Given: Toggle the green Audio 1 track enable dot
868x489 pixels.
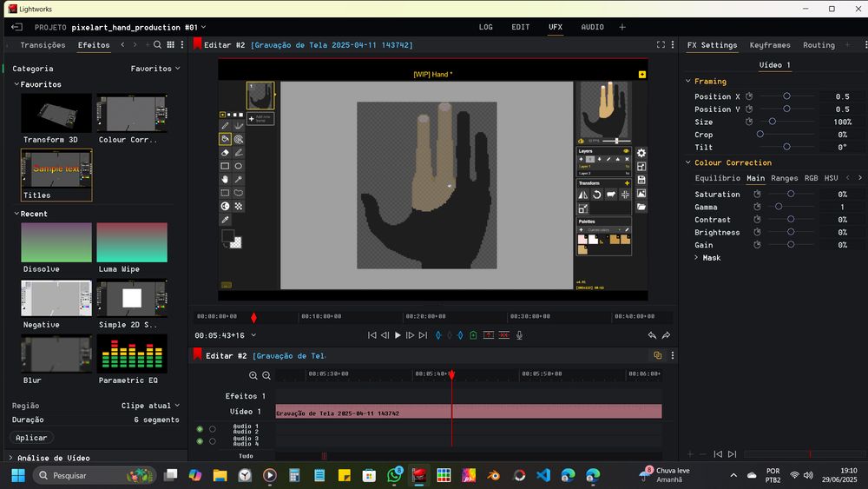Looking at the screenshot, I should 200,429.
